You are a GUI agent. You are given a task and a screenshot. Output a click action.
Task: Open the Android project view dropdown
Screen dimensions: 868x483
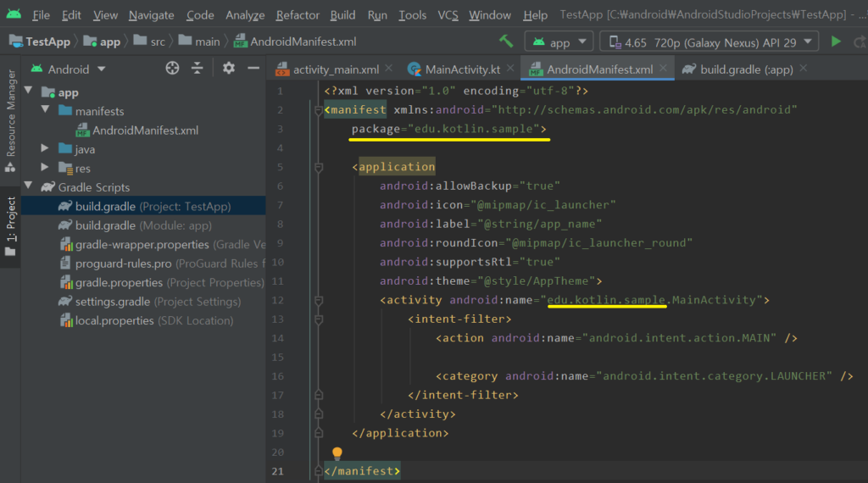point(76,69)
